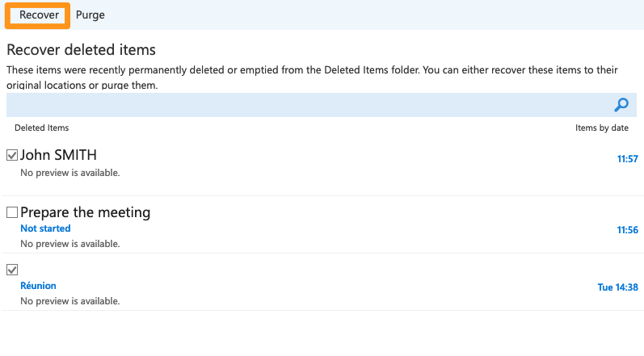Click the Not started status text
Viewport: 644px width, 356px height.
45,228
